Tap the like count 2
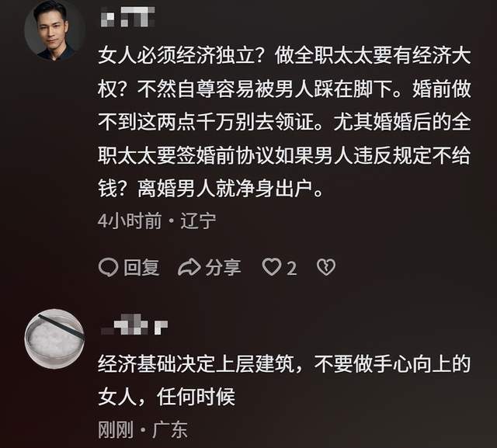This screenshot has height=448, width=497. click(x=292, y=269)
